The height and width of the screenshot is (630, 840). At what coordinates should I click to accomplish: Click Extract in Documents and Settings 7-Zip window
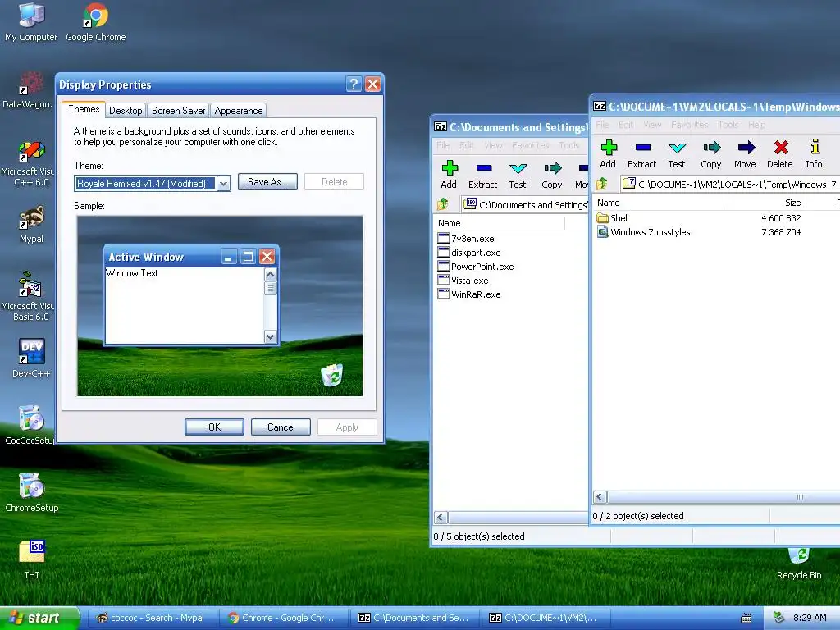tap(482, 175)
